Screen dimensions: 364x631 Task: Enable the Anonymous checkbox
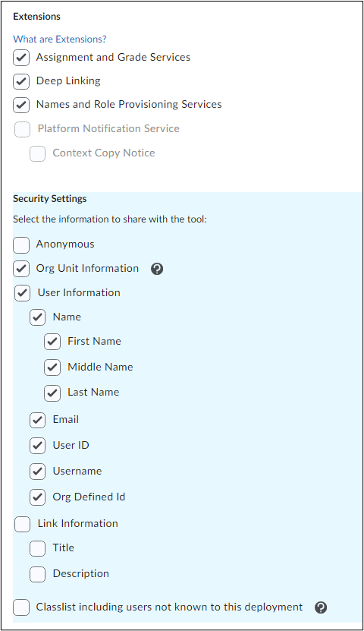click(21, 245)
